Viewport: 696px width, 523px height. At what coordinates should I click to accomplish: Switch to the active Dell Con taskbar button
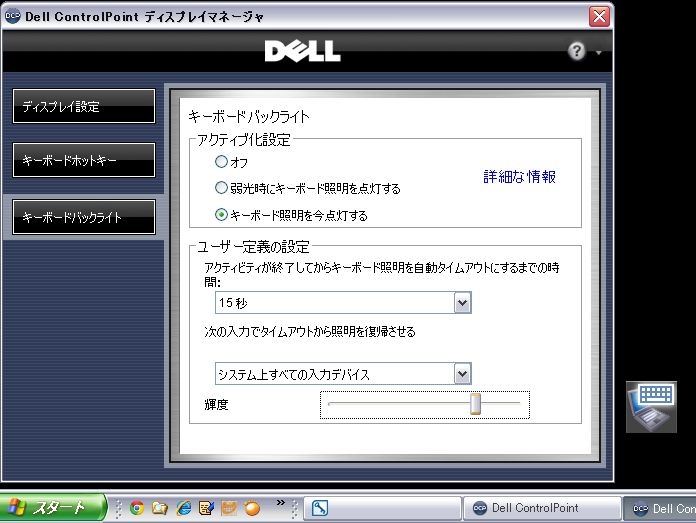(x=660, y=508)
